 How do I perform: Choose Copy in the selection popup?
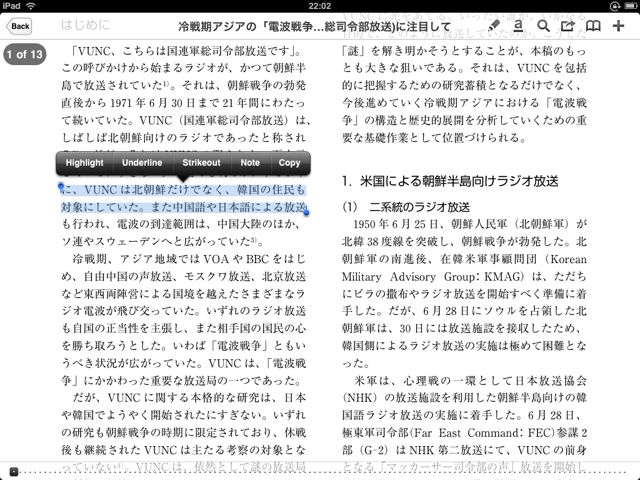click(289, 162)
